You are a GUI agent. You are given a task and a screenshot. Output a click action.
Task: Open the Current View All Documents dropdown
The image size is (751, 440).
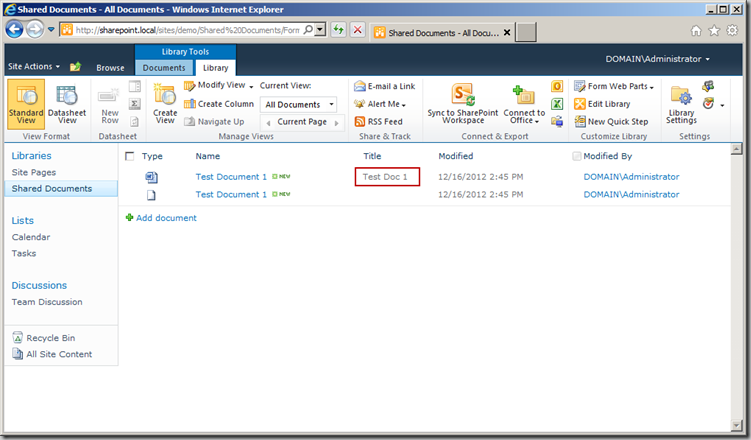point(298,104)
